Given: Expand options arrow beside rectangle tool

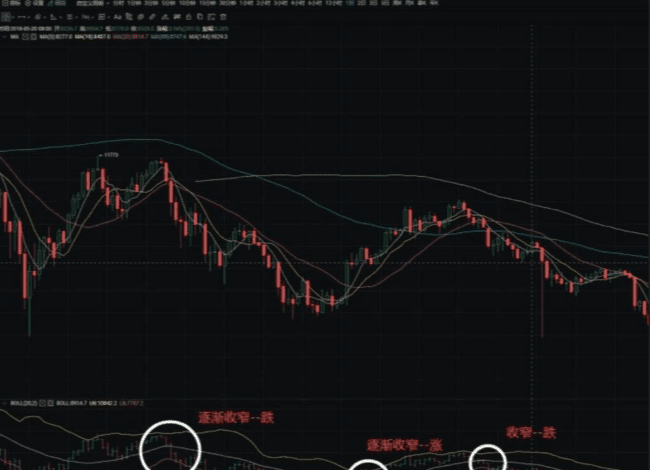Looking at the screenshot, I should coord(109,17).
